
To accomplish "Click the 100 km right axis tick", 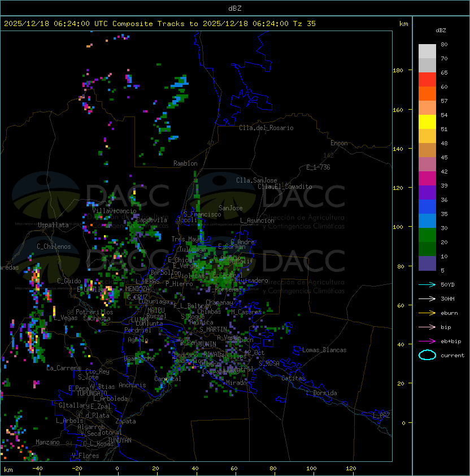I will [x=398, y=227].
